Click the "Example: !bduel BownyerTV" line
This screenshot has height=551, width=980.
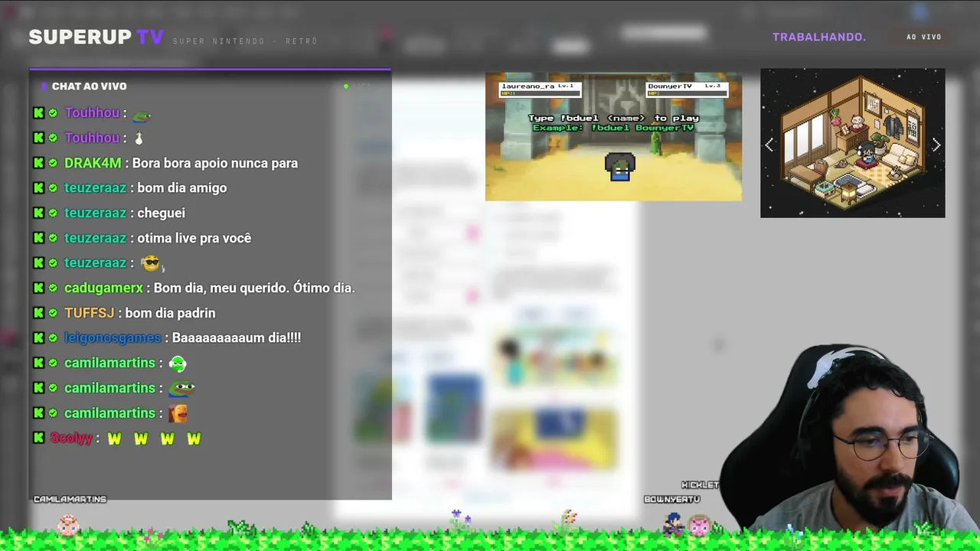(x=613, y=127)
